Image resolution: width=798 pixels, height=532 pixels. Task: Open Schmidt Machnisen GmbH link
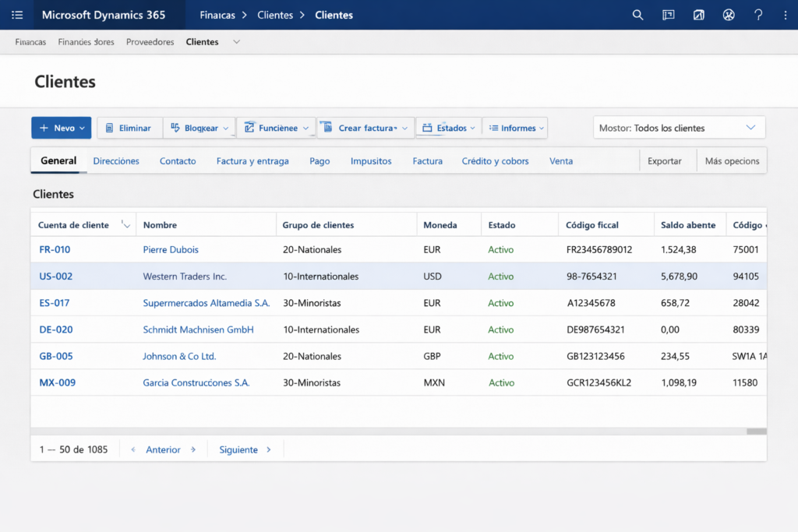pyautogui.click(x=198, y=329)
